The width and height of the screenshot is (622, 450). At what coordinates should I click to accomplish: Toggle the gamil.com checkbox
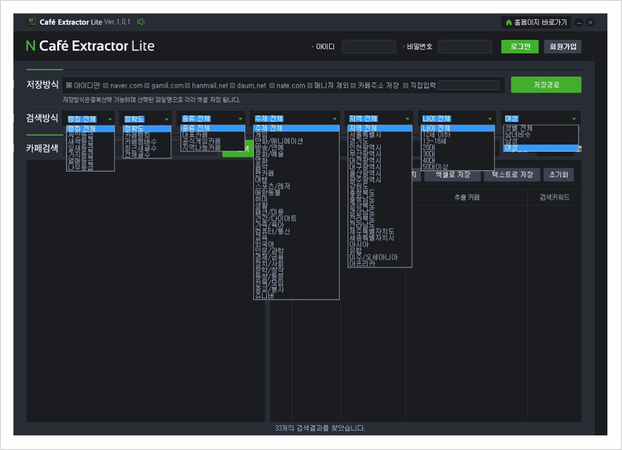click(x=147, y=85)
